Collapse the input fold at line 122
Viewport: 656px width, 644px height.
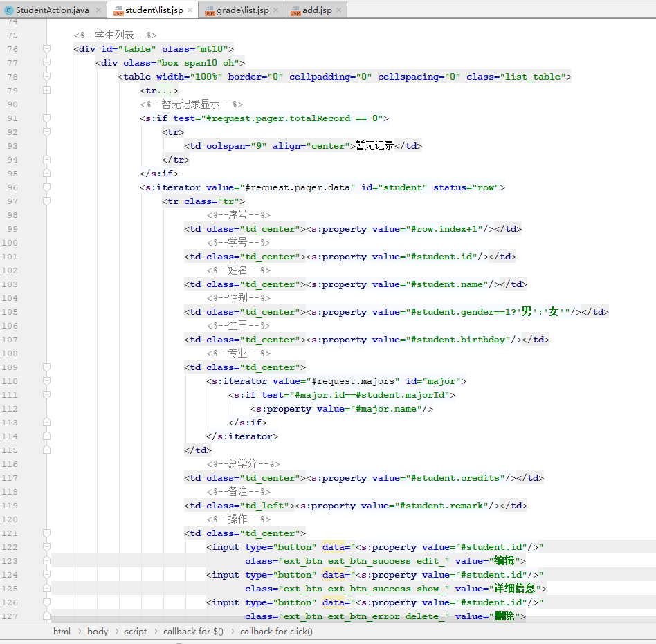tap(47, 547)
